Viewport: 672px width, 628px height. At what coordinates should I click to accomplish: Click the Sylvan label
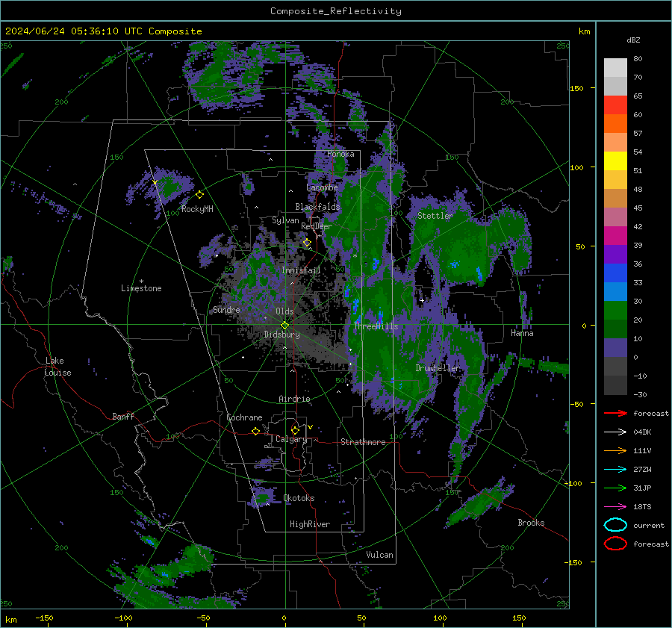[285, 220]
